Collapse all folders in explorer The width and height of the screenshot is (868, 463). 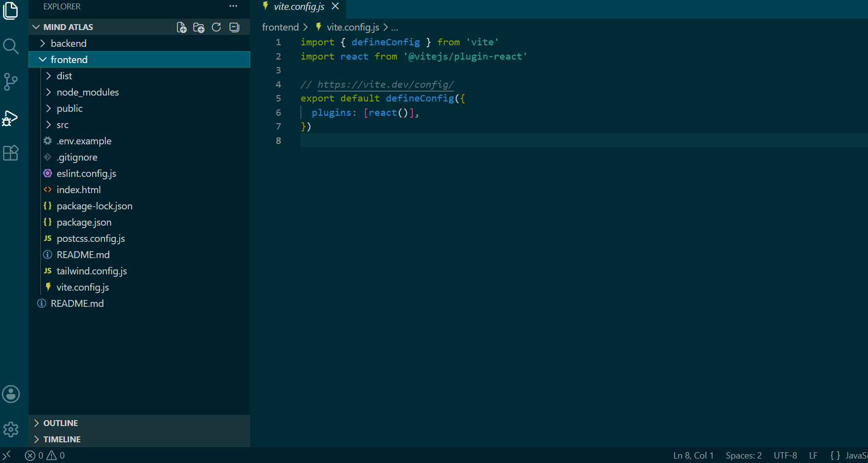click(x=234, y=27)
